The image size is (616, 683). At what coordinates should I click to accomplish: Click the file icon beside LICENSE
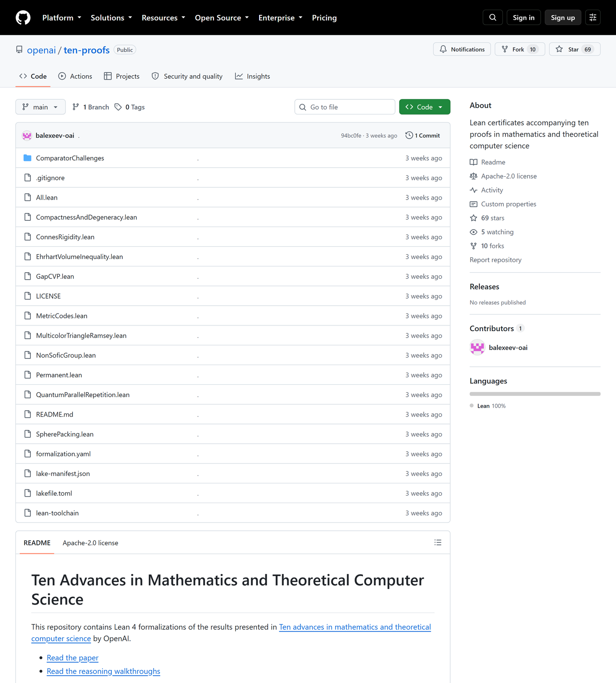(28, 296)
